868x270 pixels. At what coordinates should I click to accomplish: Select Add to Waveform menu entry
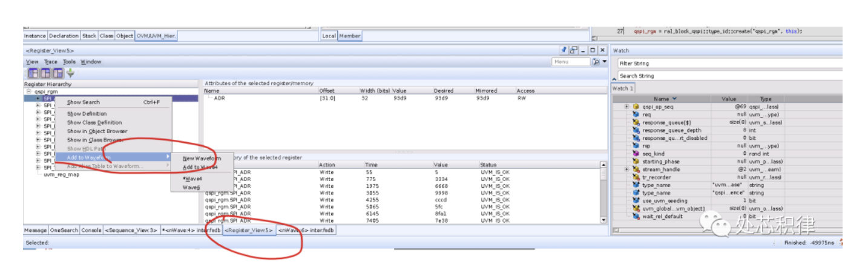[114, 157]
